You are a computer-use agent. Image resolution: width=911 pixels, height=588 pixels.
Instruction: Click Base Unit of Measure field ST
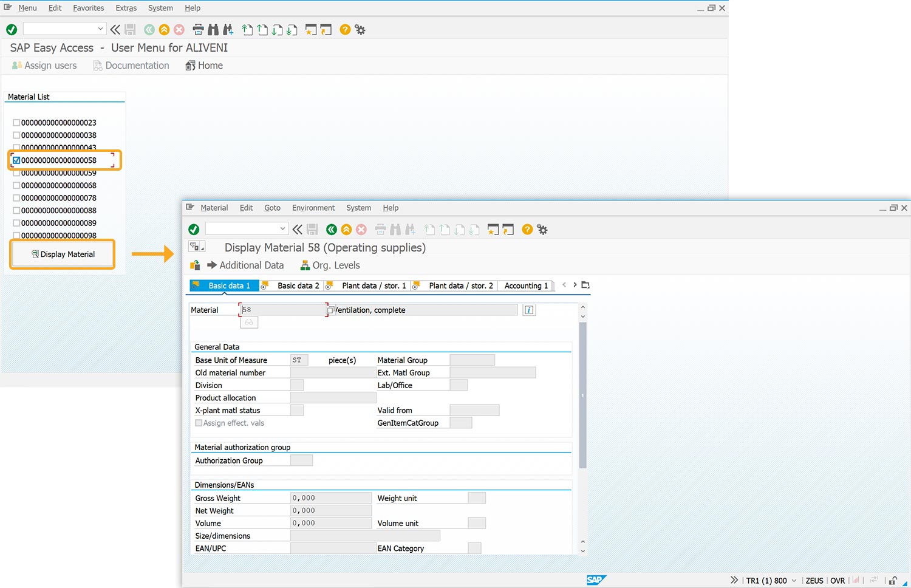click(x=299, y=360)
